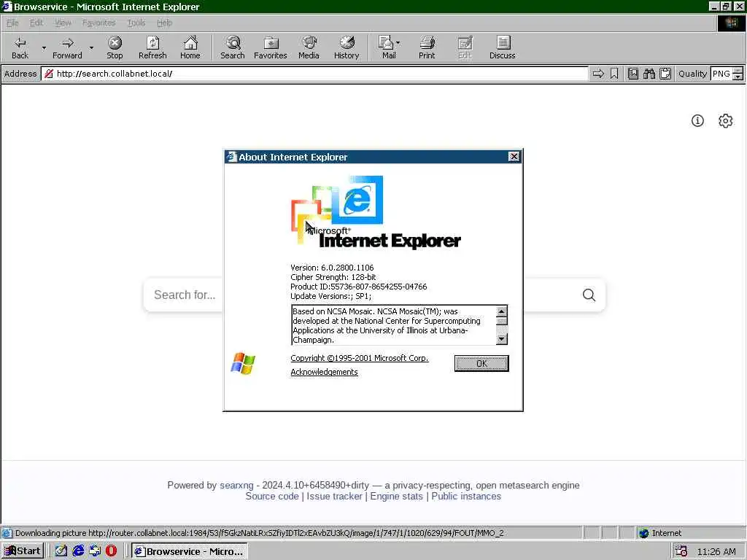This screenshot has width=747, height=560.
Task: Click the quick launch icon before Opera
Action: pos(95,551)
